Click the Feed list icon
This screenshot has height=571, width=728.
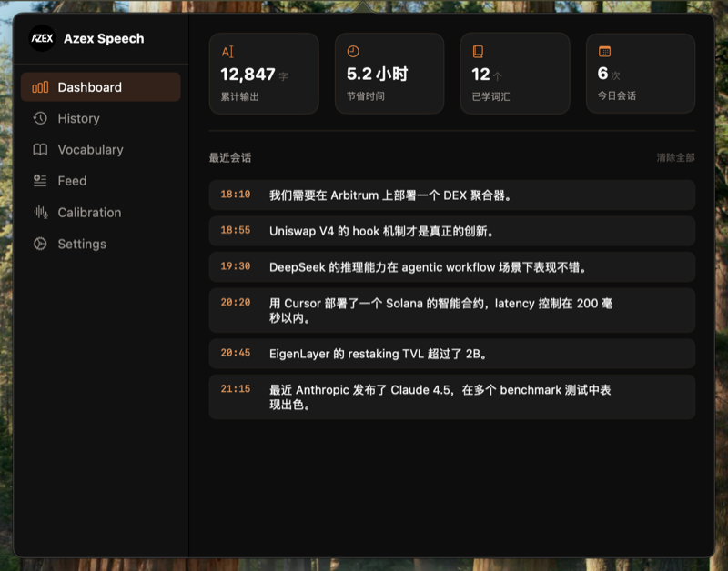click(x=40, y=180)
